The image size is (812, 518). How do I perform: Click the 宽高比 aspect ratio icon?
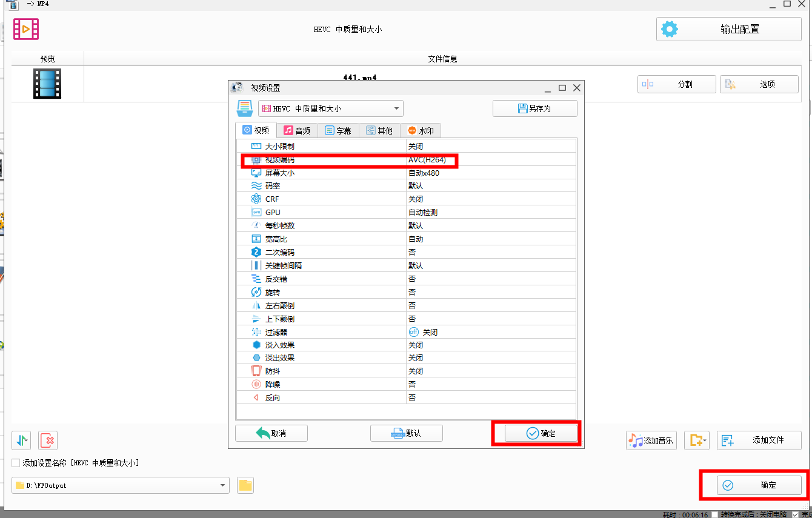[256, 239]
